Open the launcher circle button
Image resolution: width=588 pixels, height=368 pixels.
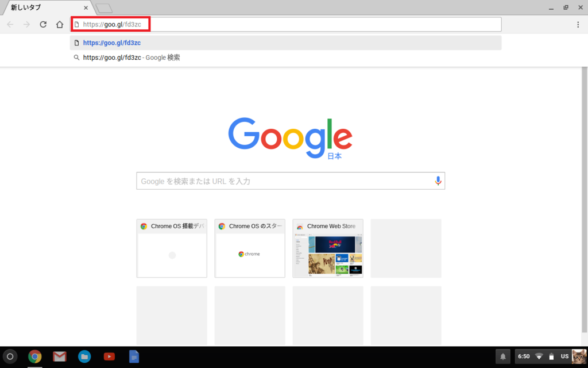10,356
